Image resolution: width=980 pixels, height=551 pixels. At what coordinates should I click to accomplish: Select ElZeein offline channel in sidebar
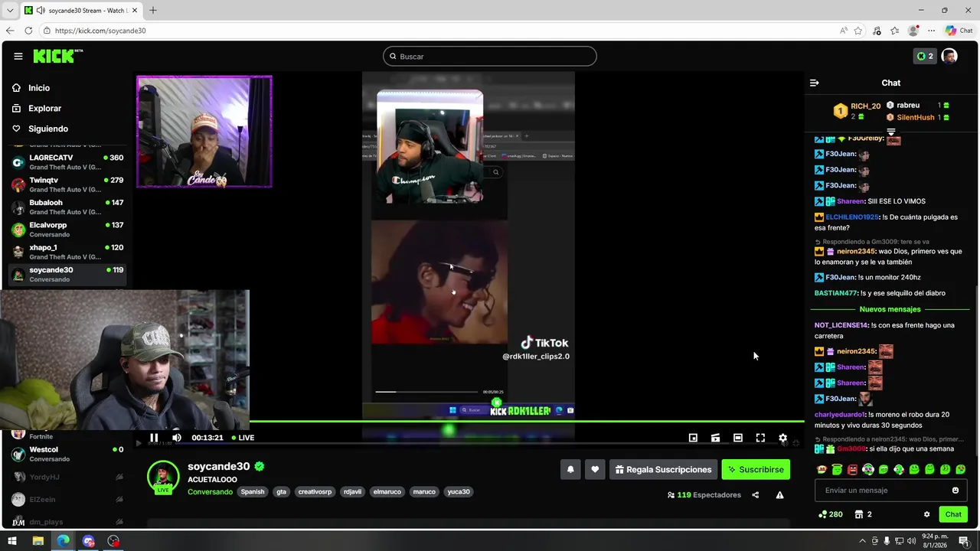tap(67, 500)
